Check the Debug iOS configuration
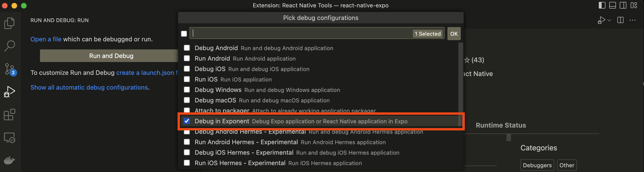644x172 pixels. point(187,69)
